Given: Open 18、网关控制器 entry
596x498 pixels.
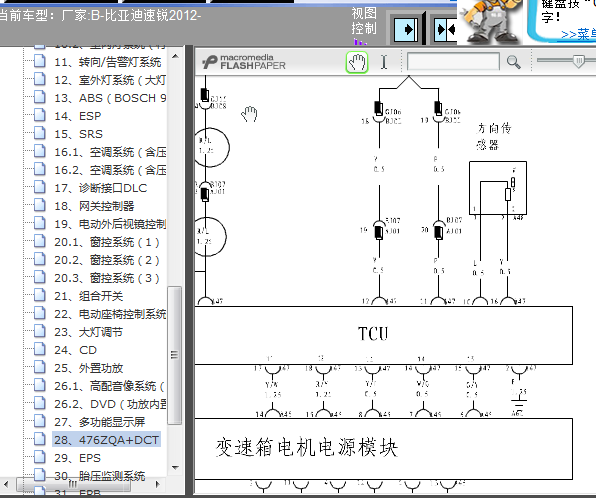Looking at the screenshot, I should pos(94,206).
